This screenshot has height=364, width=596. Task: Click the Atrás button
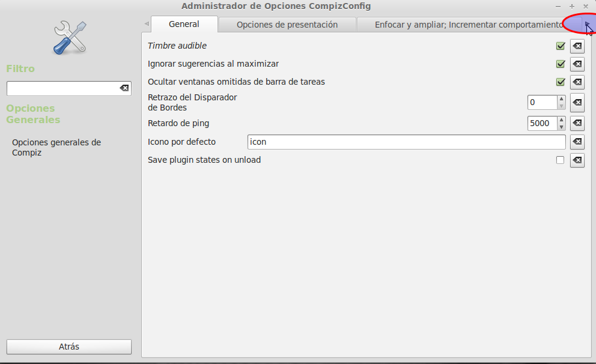point(69,347)
